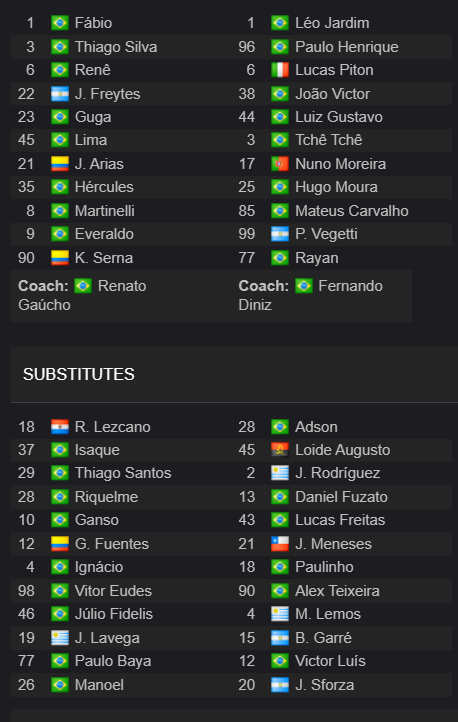Click the Uruguay flag next to J. Lavega
458x722 pixels.
(60, 638)
